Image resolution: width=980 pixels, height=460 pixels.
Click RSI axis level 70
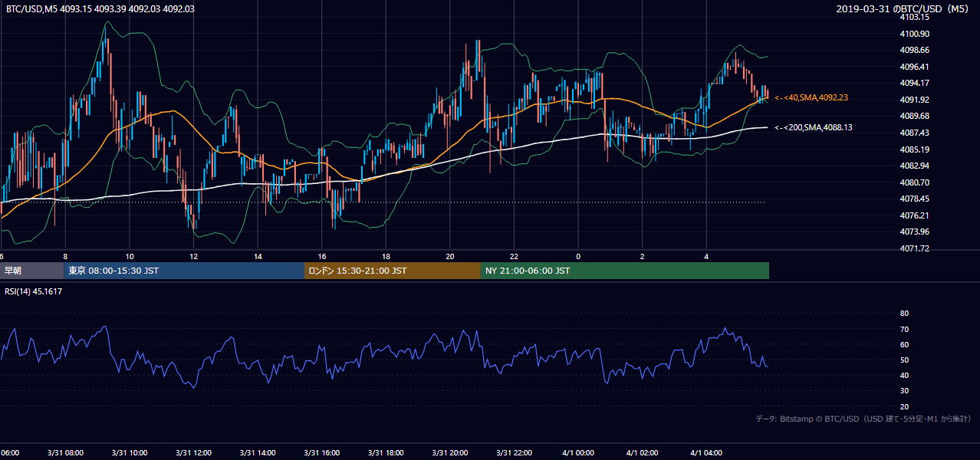(904, 330)
